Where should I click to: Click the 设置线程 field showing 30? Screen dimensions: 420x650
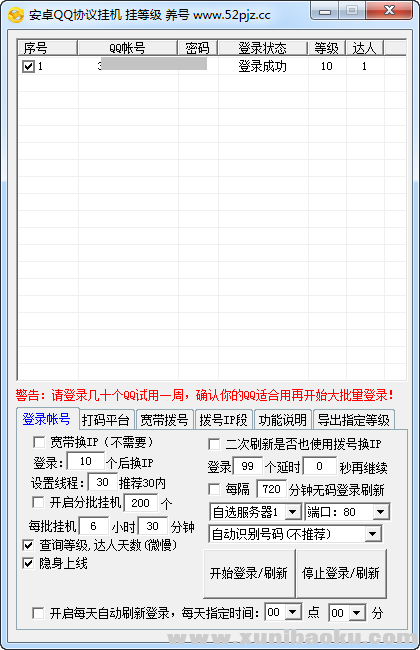click(x=102, y=482)
